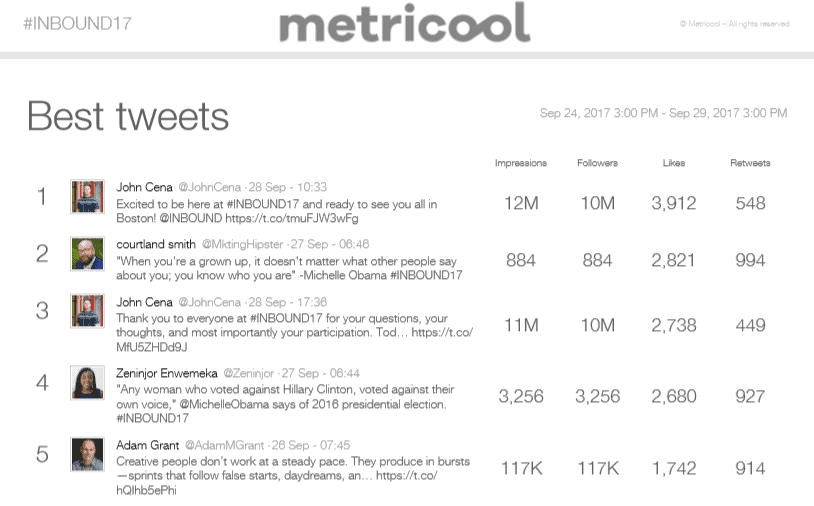Open Zeninjor Enwemeka's profile picture
The width and height of the screenshot is (814, 506).
click(87, 382)
